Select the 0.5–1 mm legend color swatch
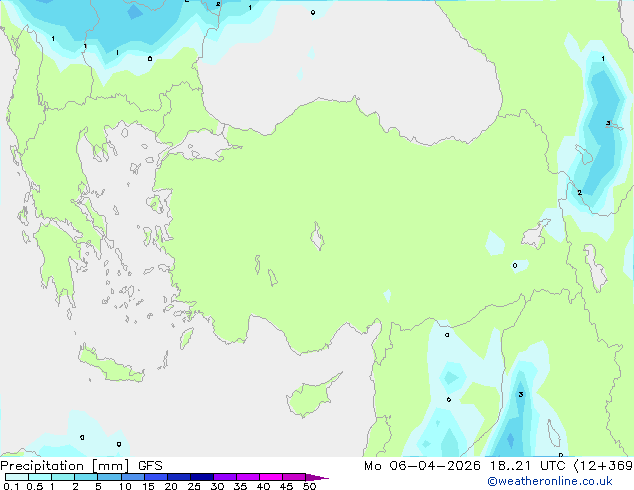634x490 pixels. (40, 477)
